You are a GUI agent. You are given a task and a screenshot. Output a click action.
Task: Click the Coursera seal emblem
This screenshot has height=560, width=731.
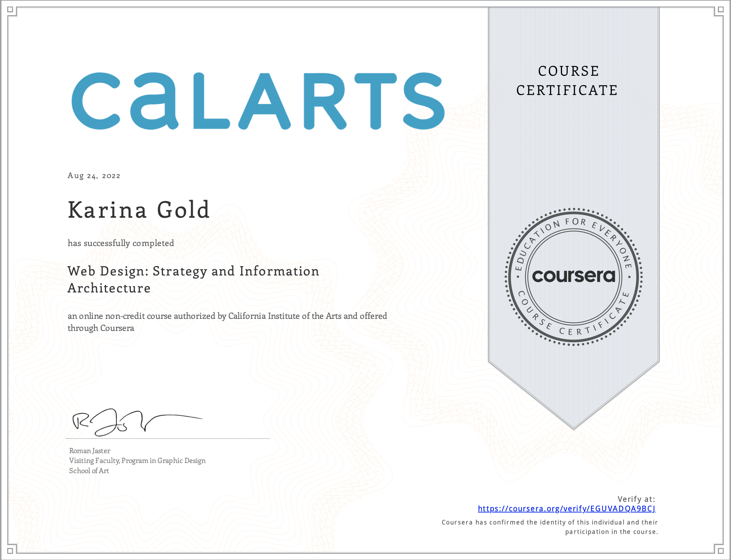573,277
